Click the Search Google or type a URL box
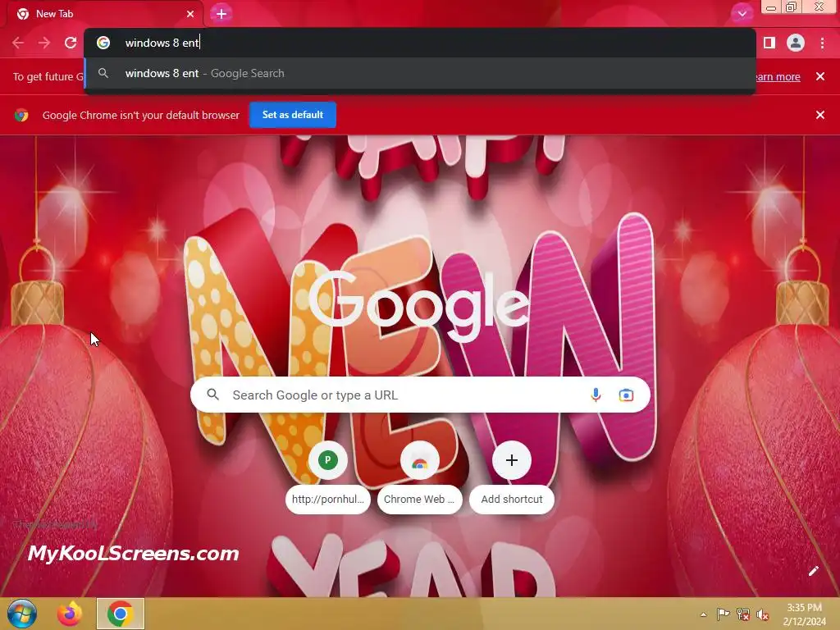 coord(420,395)
